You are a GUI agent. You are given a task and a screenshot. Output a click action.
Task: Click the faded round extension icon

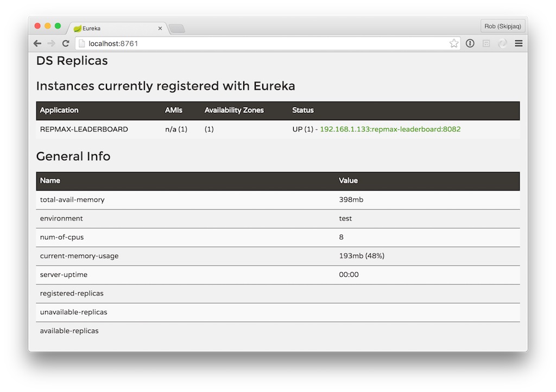point(502,43)
